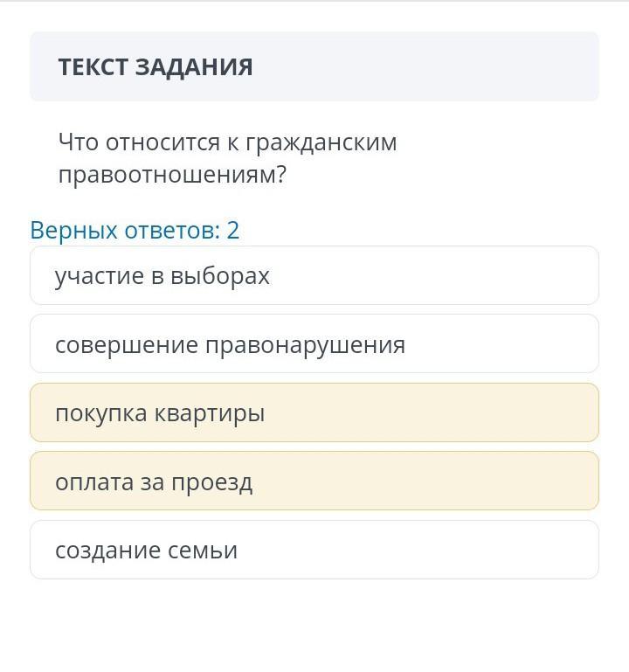This screenshot has height=672, width=629.
Task: Click the word 'правоотношениям?' in the question
Action: tap(172, 175)
